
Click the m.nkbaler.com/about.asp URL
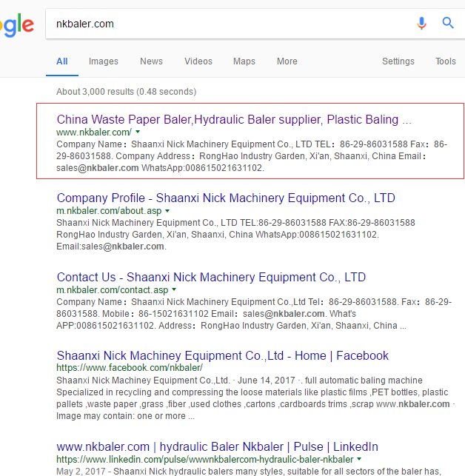(x=109, y=211)
